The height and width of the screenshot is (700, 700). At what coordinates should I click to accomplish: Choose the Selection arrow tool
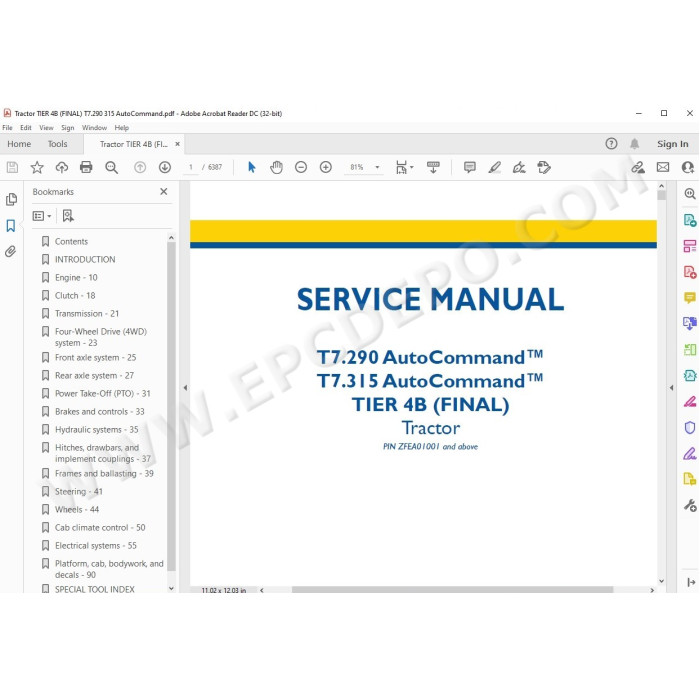[x=252, y=167]
